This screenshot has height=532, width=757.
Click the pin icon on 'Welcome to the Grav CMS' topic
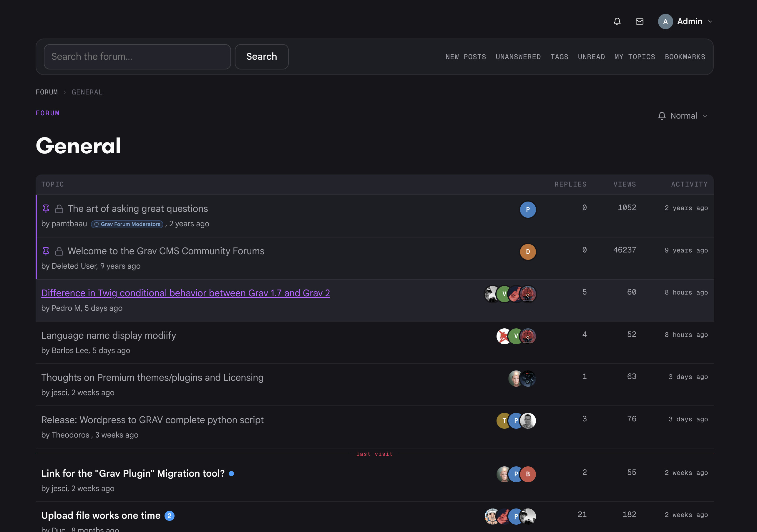tap(46, 251)
